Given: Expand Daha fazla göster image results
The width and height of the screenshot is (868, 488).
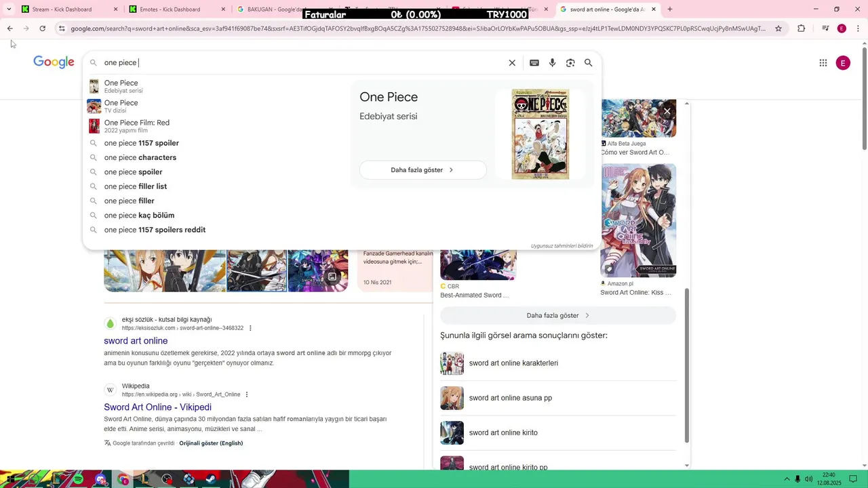Looking at the screenshot, I should 558,315.
